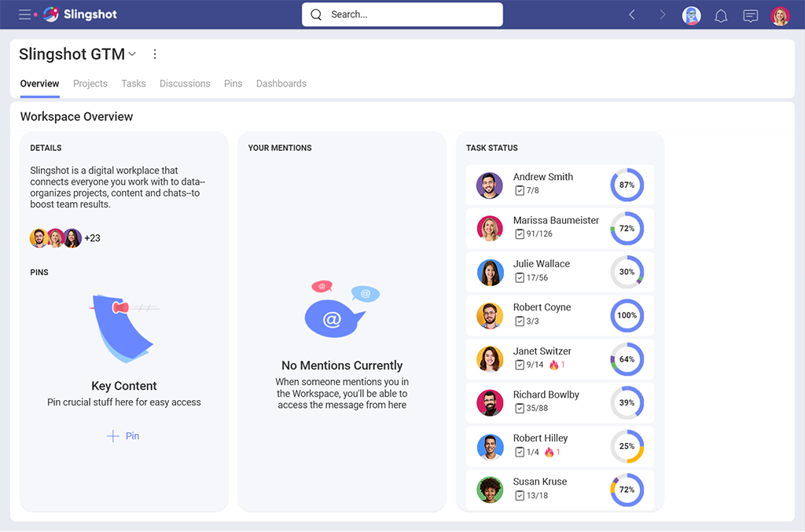Click Andrew Smith's 87% progress ring
The height and width of the screenshot is (532, 805).
click(627, 185)
